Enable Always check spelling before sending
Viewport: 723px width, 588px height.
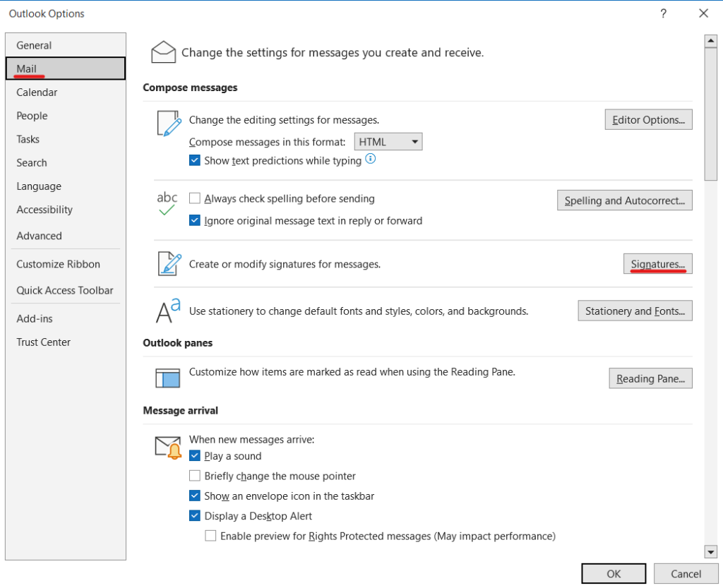tap(196, 199)
